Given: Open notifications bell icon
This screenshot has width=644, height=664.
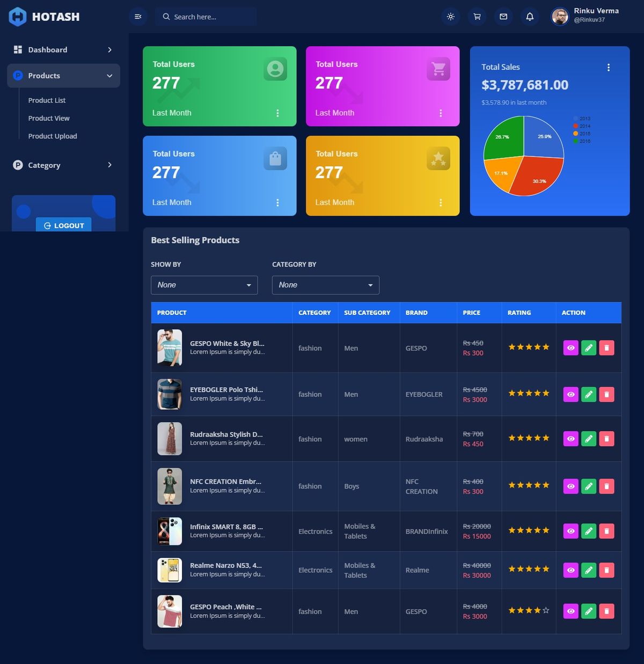Looking at the screenshot, I should 530,17.
